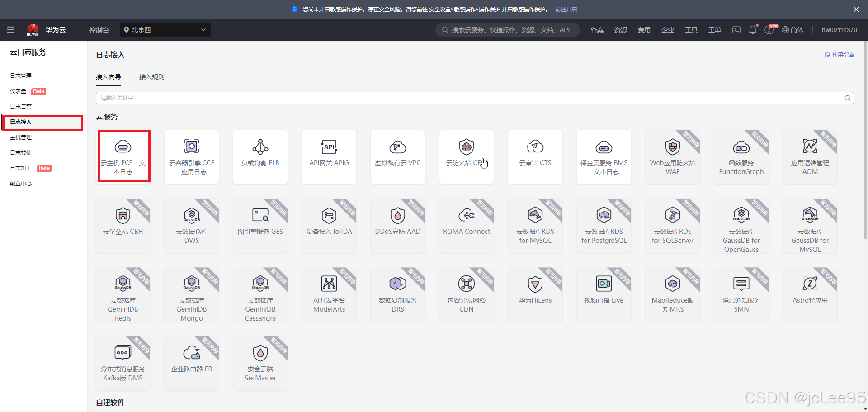The width and height of the screenshot is (868, 412).
Task: Expand the 北京四 region dropdown
Action: (165, 30)
